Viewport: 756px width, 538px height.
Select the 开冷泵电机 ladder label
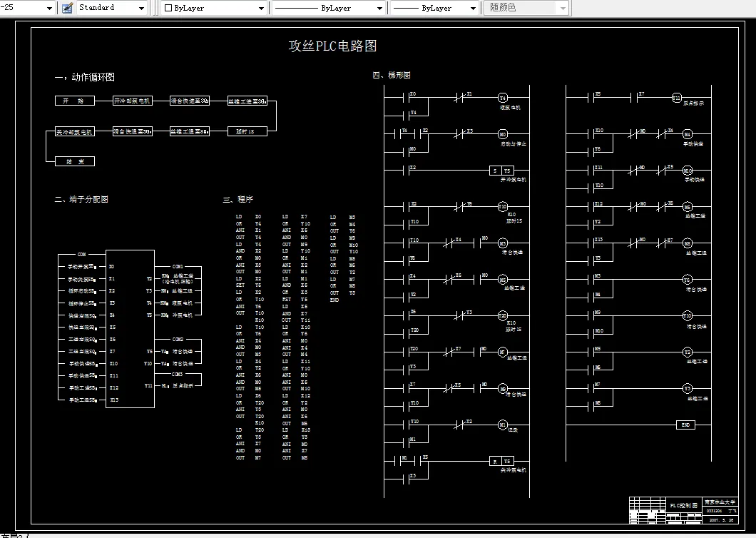[x=514, y=180]
